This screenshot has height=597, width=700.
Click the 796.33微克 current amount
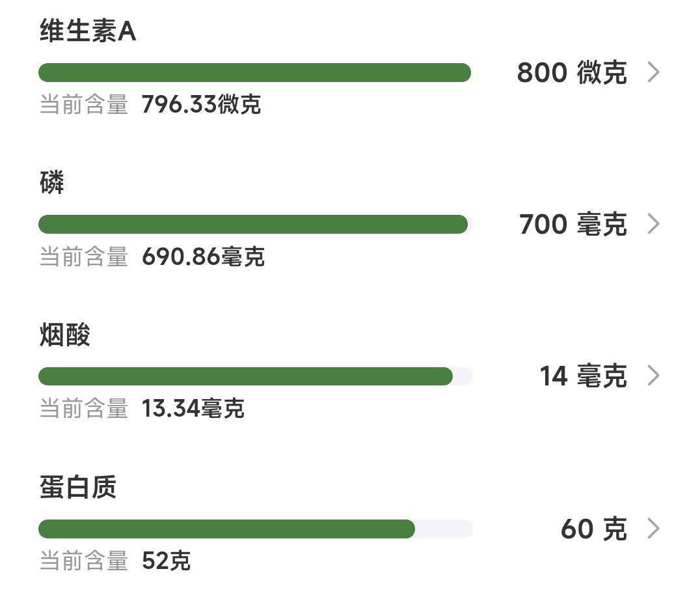(x=201, y=104)
